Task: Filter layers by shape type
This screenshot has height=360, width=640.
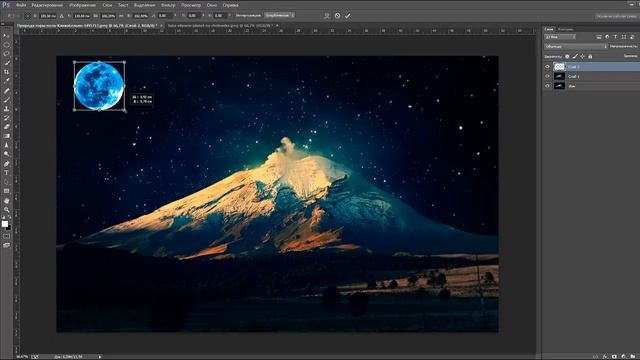Action: point(624,37)
